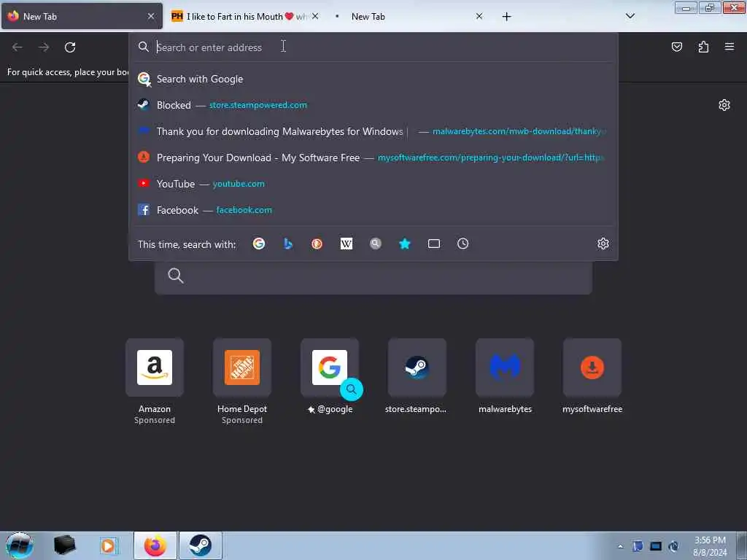Launch media player from taskbar
Image resolution: width=747 pixels, height=560 pixels.
click(108, 545)
